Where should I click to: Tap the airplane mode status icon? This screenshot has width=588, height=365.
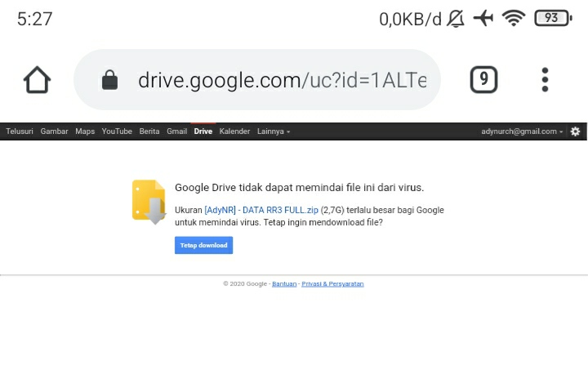pyautogui.click(x=483, y=18)
